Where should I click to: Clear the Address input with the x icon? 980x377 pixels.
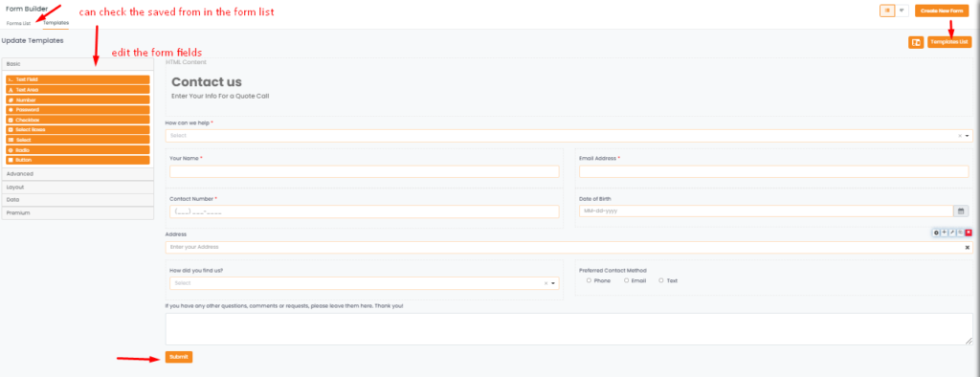point(968,248)
